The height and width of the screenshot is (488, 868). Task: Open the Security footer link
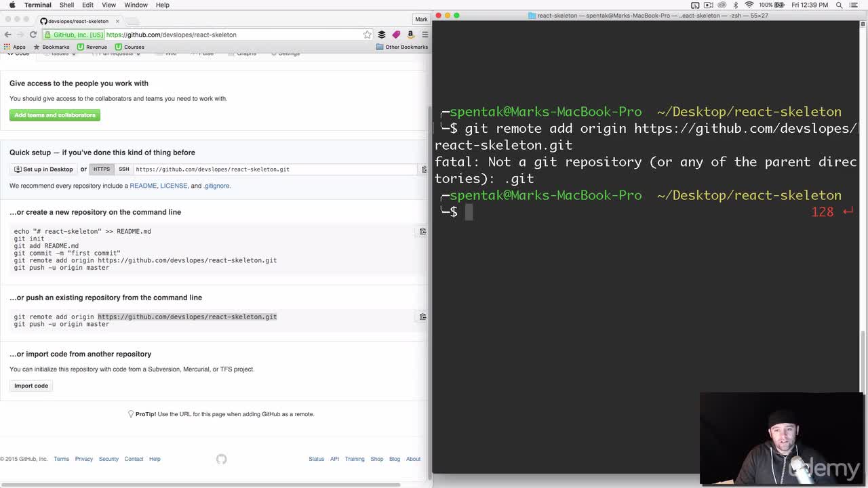click(x=108, y=459)
